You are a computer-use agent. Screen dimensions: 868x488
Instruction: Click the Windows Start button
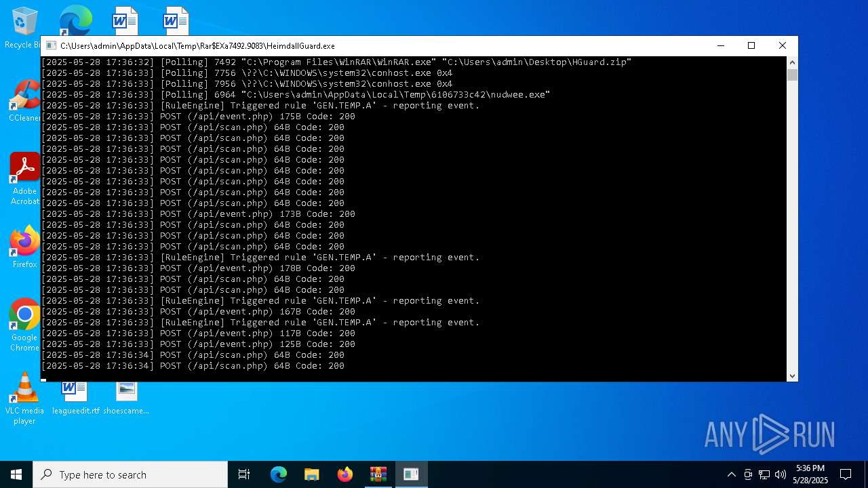pyautogui.click(x=16, y=474)
